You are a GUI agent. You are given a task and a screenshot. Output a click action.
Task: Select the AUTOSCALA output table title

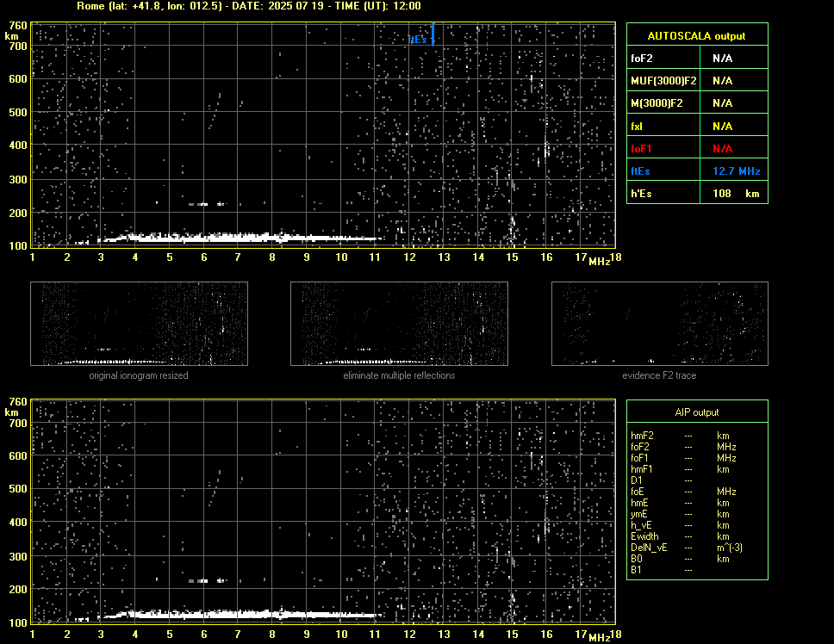pos(696,36)
